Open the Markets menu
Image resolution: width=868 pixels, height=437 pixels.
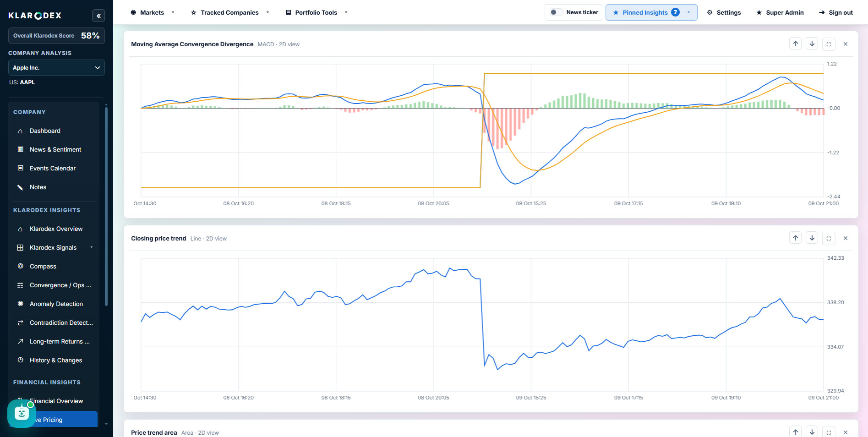pos(153,12)
